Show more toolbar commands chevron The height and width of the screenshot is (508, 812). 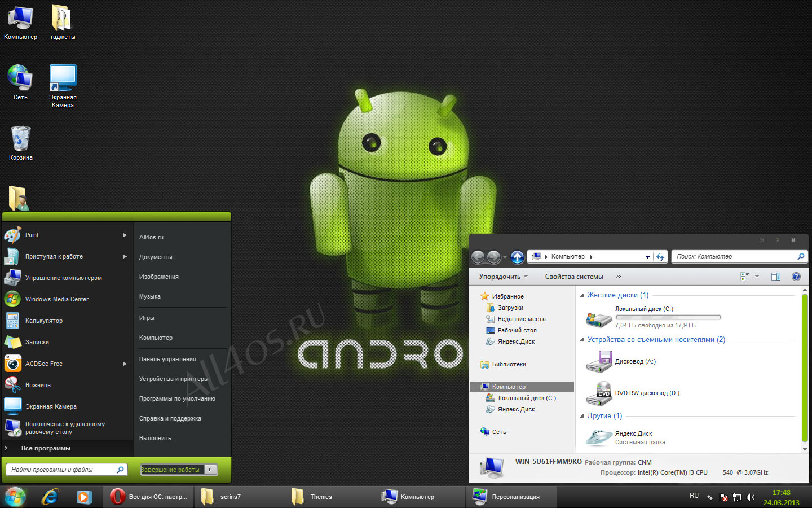click(619, 277)
